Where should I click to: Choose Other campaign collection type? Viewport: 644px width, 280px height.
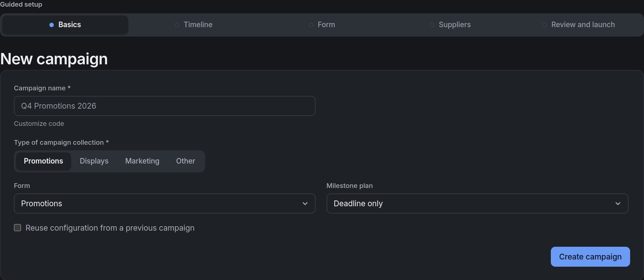pos(186,161)
